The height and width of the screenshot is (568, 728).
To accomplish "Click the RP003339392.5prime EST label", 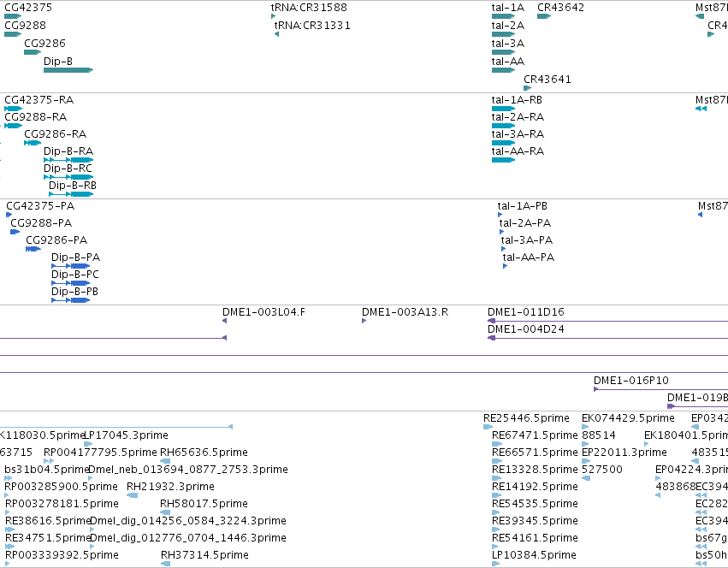I will point(62,555).
